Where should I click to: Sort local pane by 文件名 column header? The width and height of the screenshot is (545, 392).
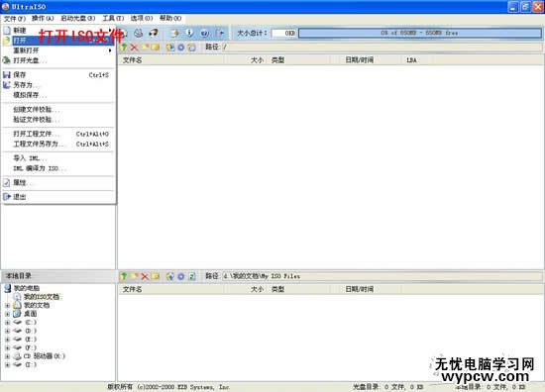(172, 289)
